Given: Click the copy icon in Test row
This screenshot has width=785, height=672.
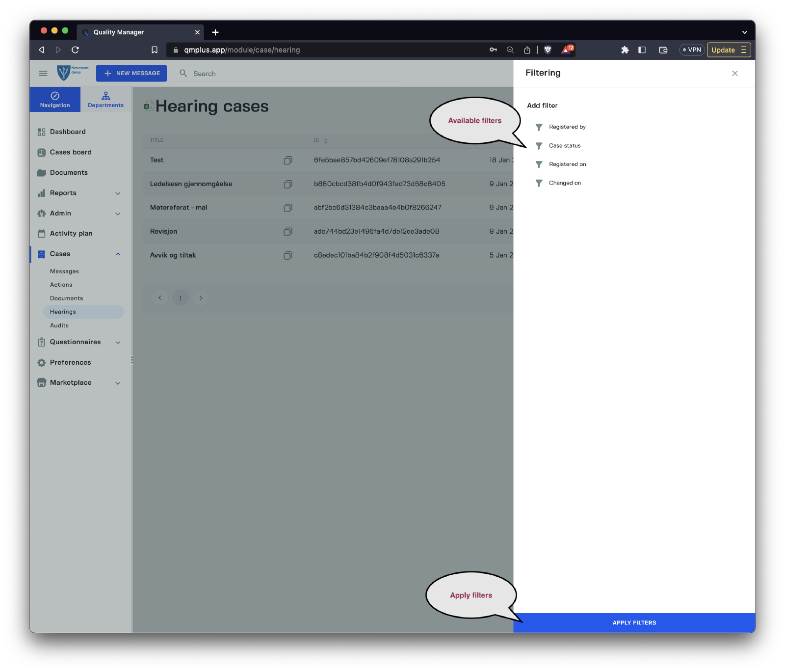Looking at the screenshot, I should pos(288,160).
